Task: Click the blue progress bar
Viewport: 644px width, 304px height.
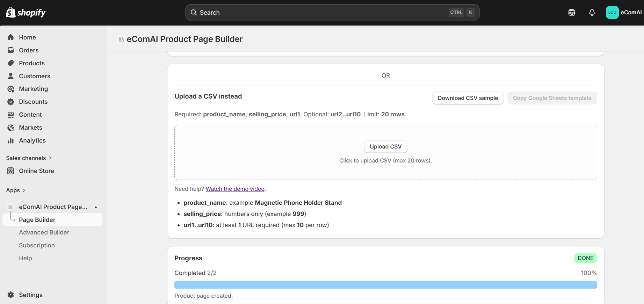Action: (x=385, y=285)
